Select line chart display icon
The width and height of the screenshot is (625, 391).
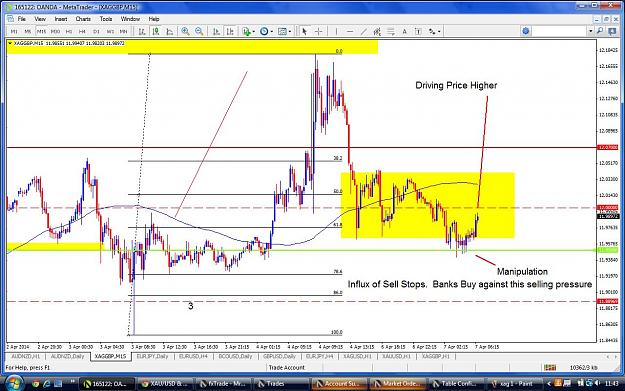point(170,31)
